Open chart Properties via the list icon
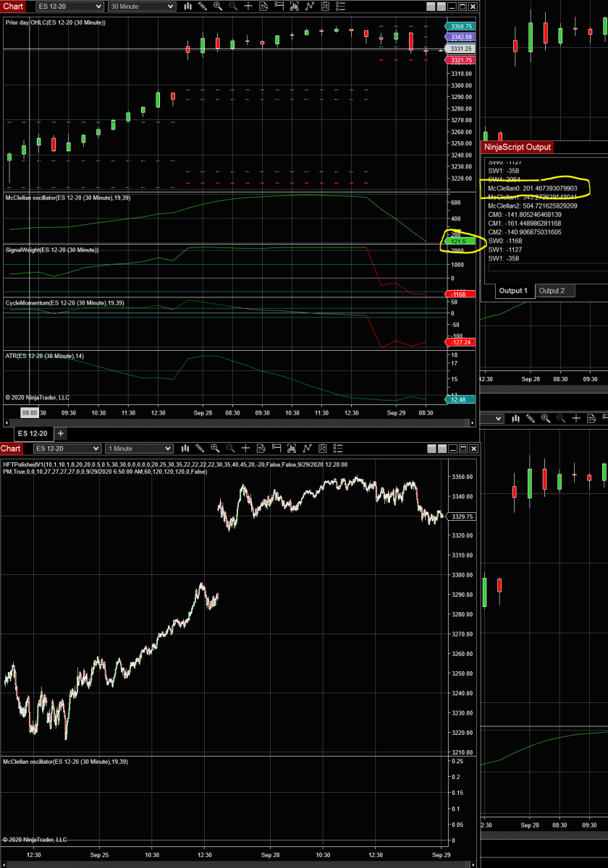The height and width of the screenshot is (868, 608). pos(340,6)
